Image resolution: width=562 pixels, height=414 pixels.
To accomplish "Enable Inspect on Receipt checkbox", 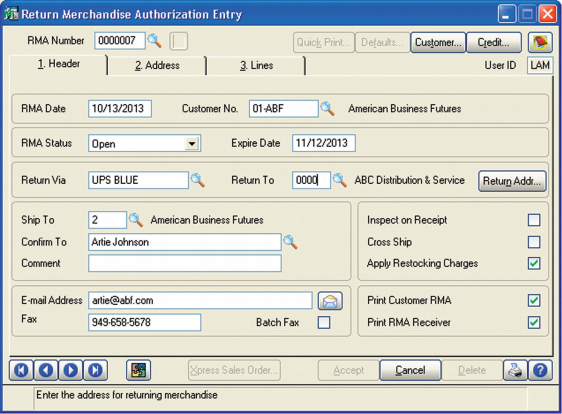I will (534, 220).
